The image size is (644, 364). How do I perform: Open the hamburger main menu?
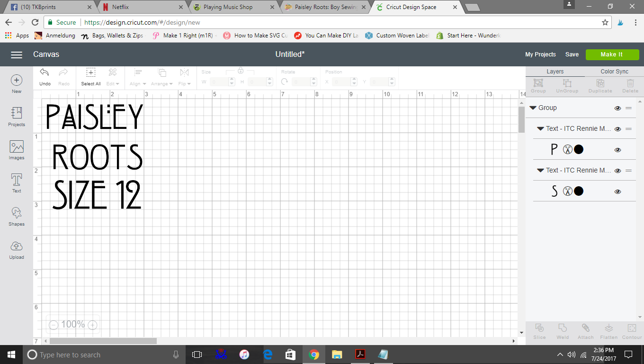point(17,55)
